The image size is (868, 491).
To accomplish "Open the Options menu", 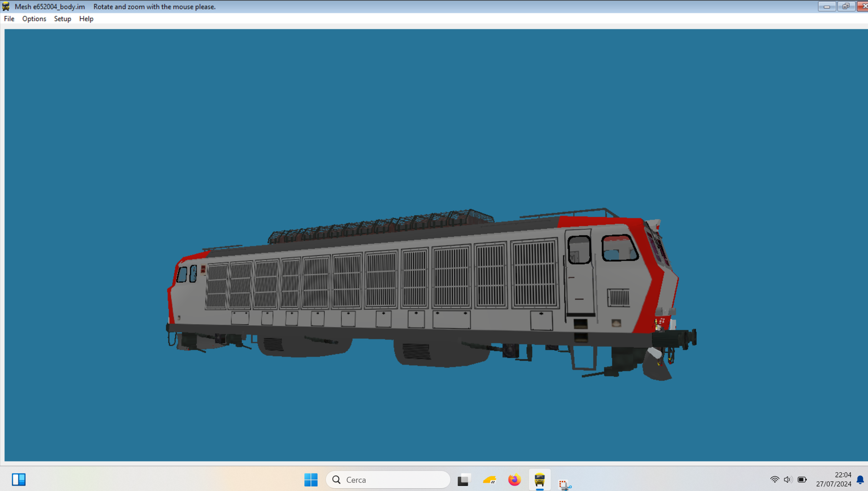I will tap(34, 19).
